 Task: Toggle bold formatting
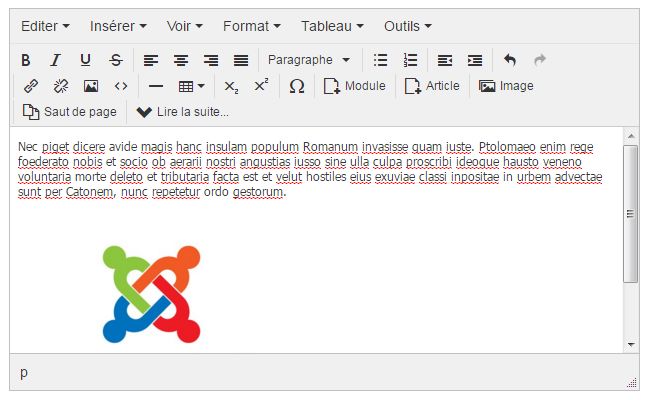[x=26, y=60]
